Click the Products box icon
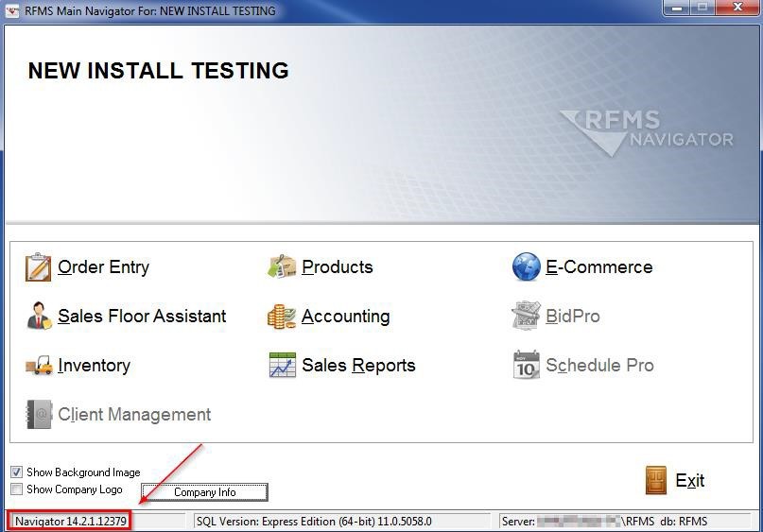Image resolution: width=763 pixels, height=532 pixels. (x=282, y=267)
